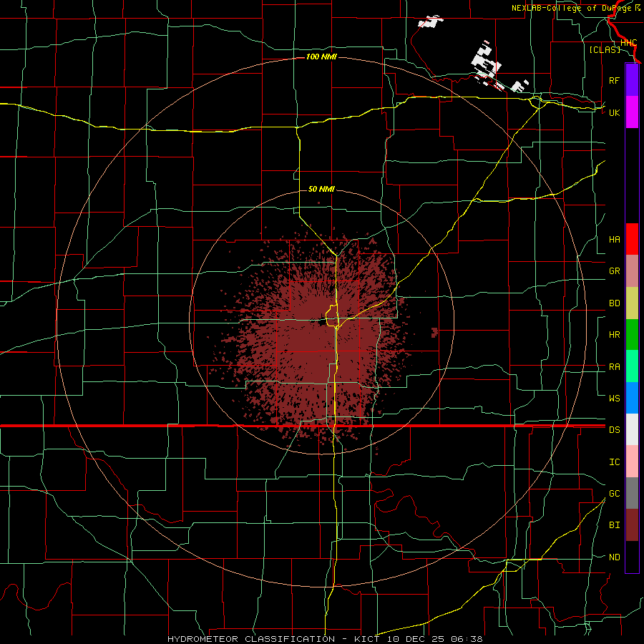Click the WS blue legend swatch
Image resolution: width=644 pixels, height=644 pixels.
coord(632,398)
